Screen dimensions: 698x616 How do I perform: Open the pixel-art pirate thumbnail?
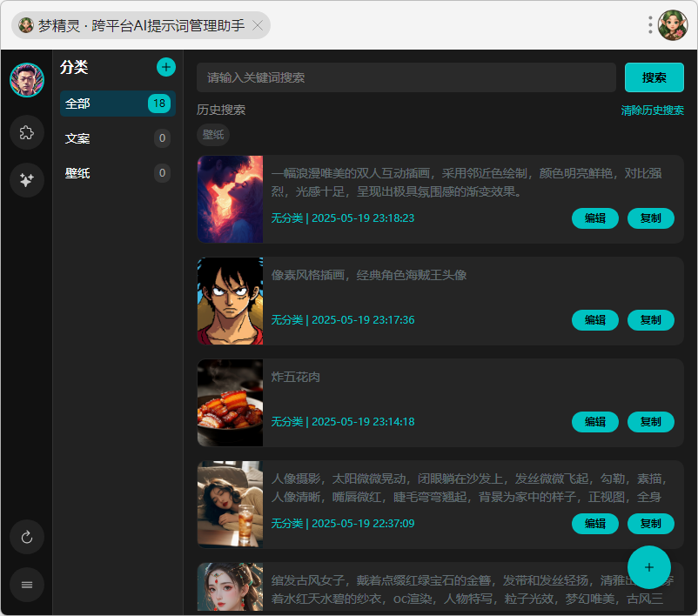(x=230, y=301)
